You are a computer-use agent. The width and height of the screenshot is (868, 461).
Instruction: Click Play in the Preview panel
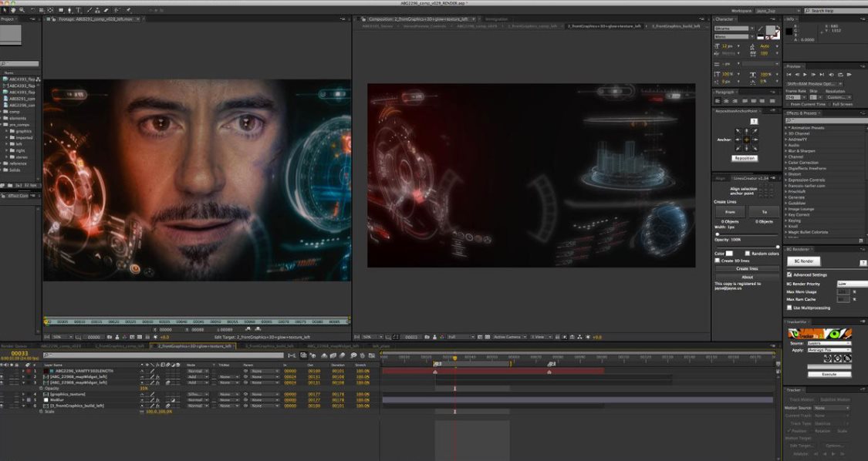click(805, 75)
